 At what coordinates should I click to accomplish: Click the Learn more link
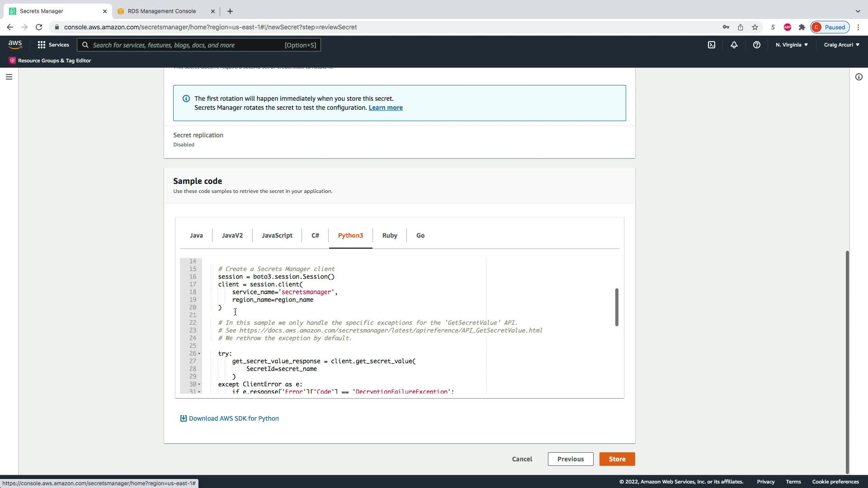point(385,108)
